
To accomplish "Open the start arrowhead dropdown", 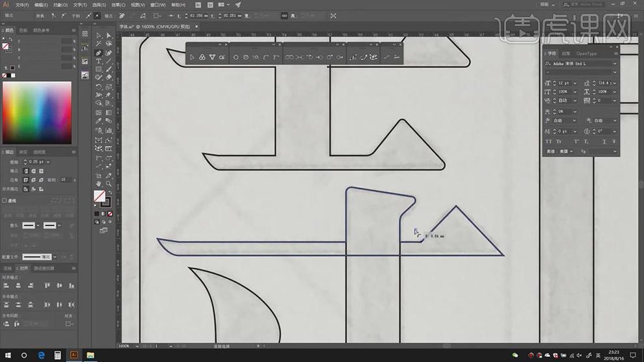I will (x=38, y=226).
